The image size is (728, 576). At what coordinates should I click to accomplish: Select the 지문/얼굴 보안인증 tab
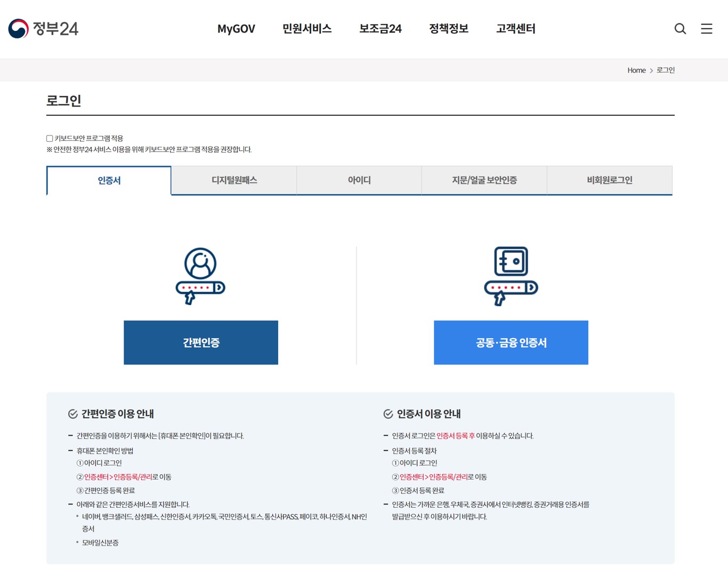click(x=484, y=180)
